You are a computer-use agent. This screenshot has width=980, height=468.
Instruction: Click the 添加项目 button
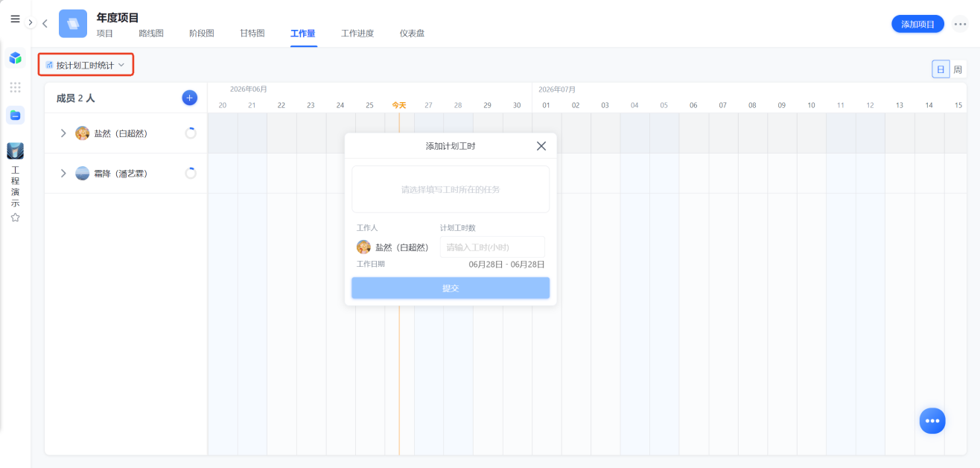(x=917, y=24)
